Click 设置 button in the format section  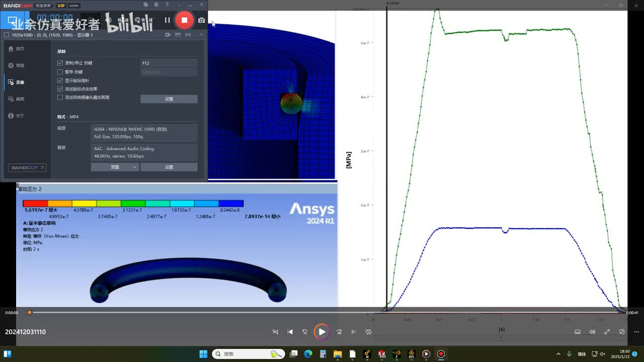click(x=169, y=167)
